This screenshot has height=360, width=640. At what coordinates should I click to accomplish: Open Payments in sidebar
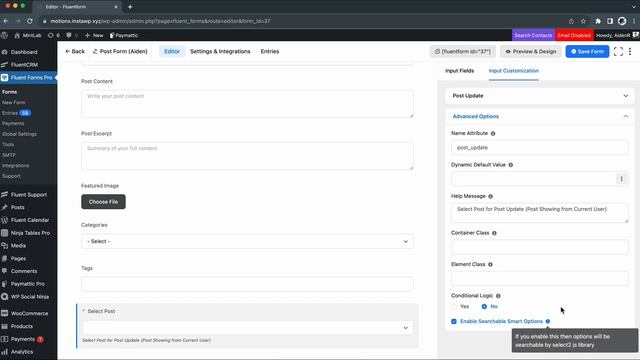[x=23, y=339]
